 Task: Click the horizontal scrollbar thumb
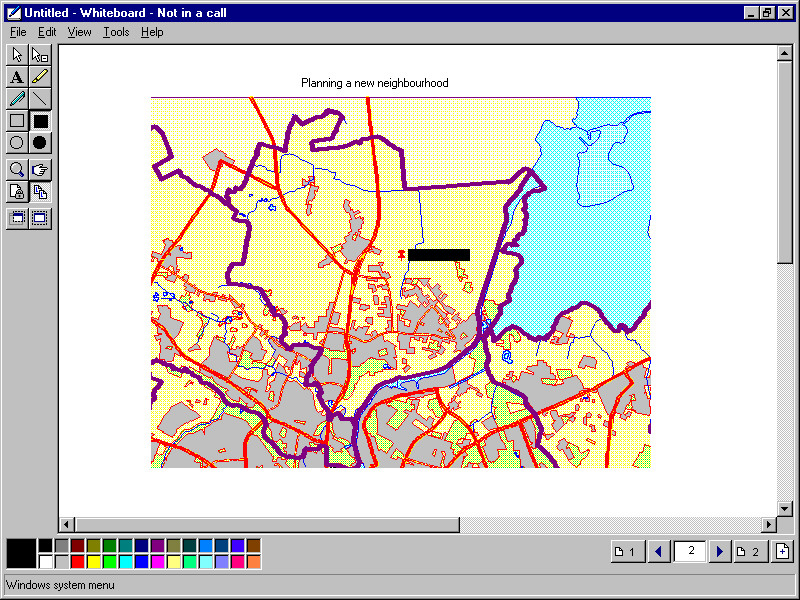(x=267, y=524)
